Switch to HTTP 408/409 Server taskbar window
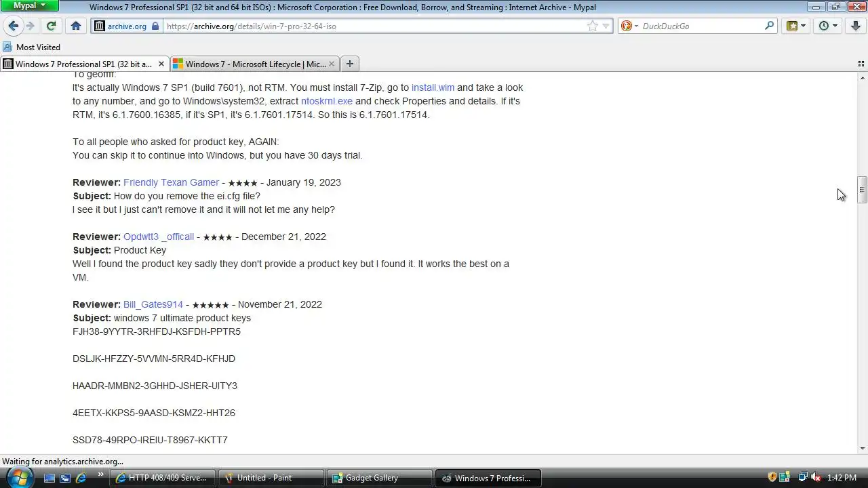This screenshot has height=488, width=868. pos(163,478)
